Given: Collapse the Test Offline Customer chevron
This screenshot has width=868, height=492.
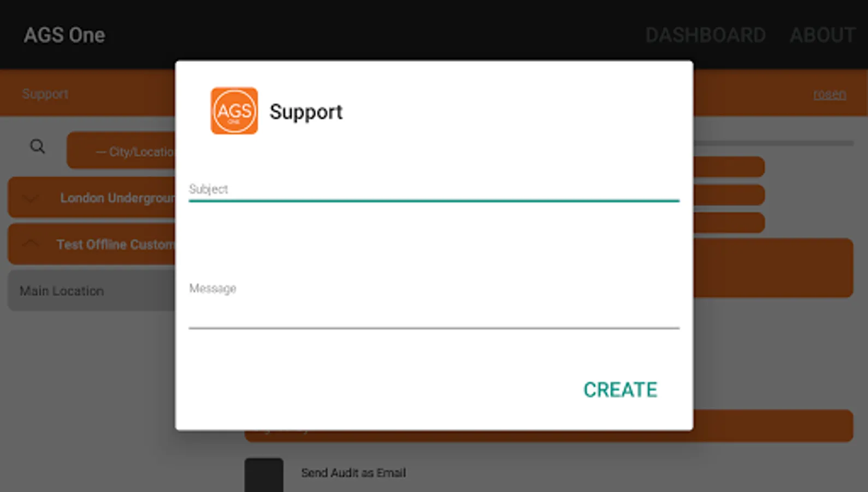Looking at the screenshot, I should [31, 244].
